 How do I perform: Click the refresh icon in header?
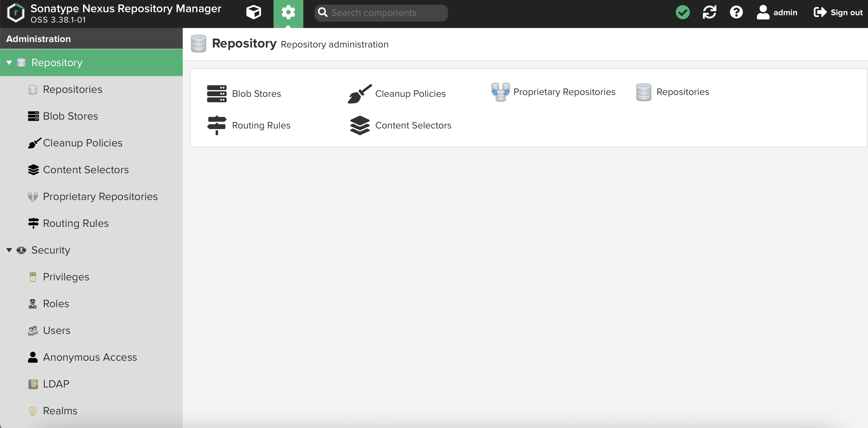pyautogui.click(x=709, y=12)
